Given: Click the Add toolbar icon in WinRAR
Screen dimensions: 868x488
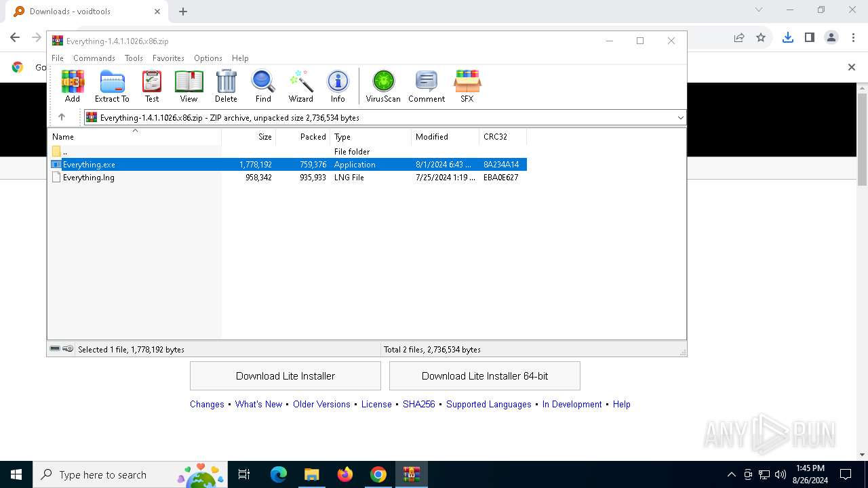Looking at the screenshot, I should [73, 86].
